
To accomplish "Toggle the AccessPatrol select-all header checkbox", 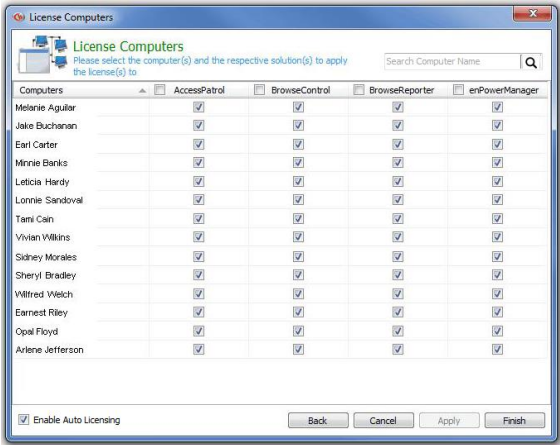I will (160, 90).
